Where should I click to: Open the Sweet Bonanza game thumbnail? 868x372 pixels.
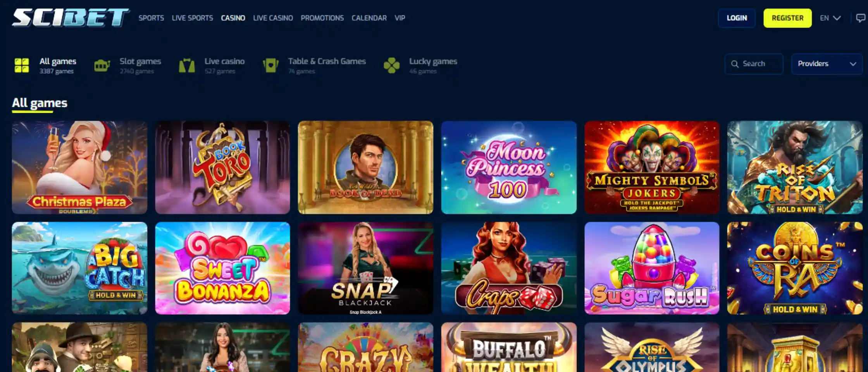click(x=222, y=268)
